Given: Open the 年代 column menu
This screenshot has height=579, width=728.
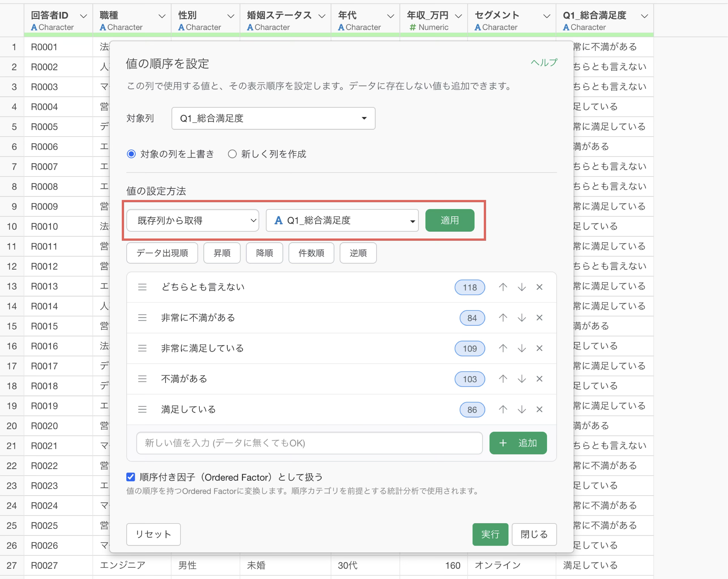Looking at the screenshot, I should click(390, 16).
